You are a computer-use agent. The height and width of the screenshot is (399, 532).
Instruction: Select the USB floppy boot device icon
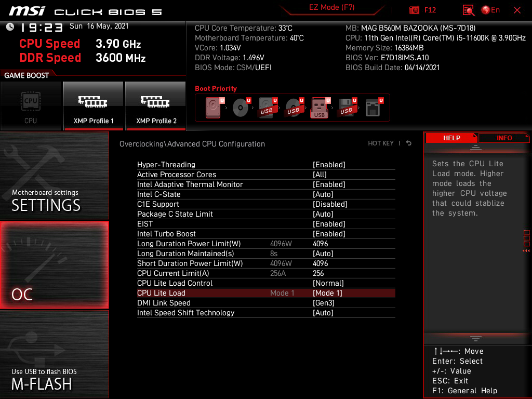click(x=347, y=108)
